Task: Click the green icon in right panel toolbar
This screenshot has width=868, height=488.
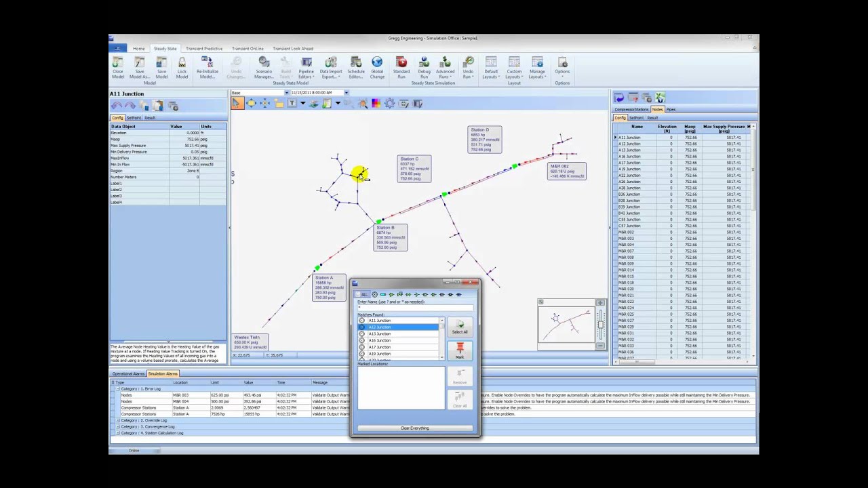Action: pyautogui.click(x=660, y=98)
